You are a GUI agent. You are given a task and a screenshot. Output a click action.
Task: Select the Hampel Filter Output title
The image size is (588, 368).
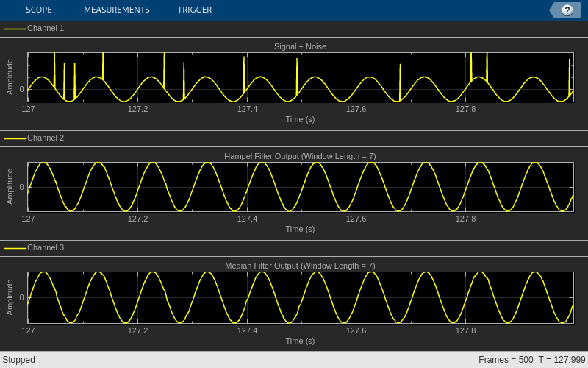(x=300, y=156)
